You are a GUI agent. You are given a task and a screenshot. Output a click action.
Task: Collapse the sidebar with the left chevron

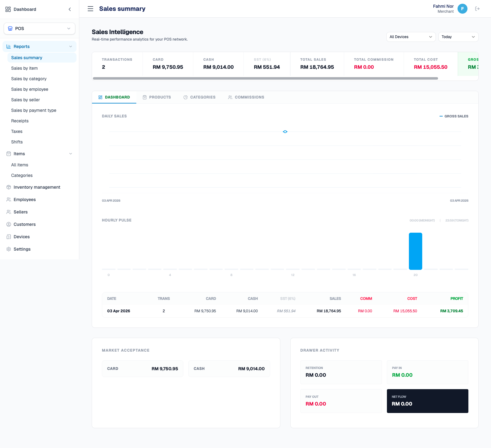[x=70, y=9]
